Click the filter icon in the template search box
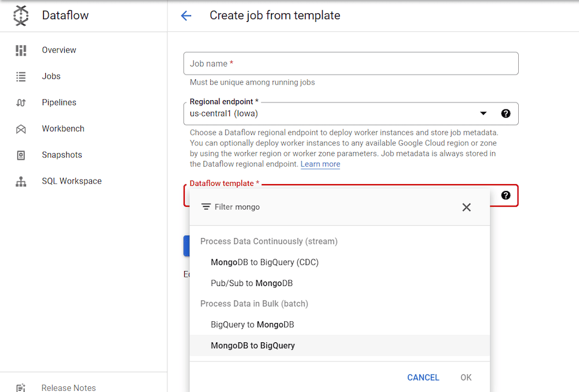 point(206,206)
